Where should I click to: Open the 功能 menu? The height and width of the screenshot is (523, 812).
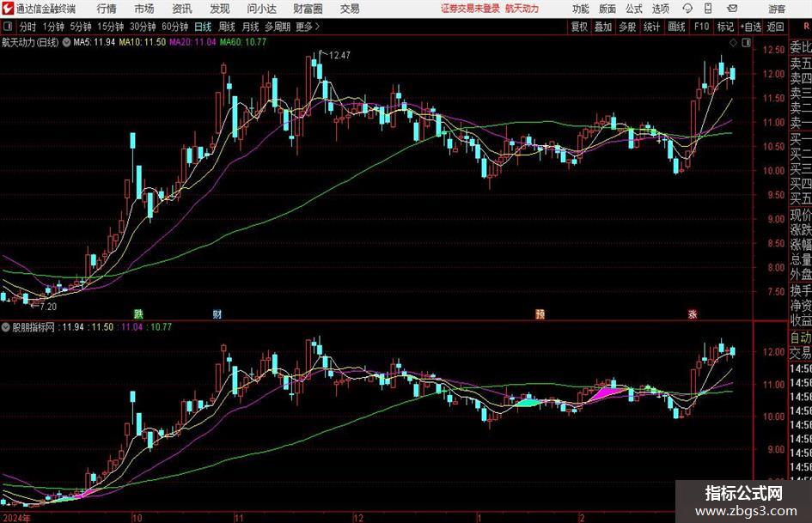pos(581,9)
